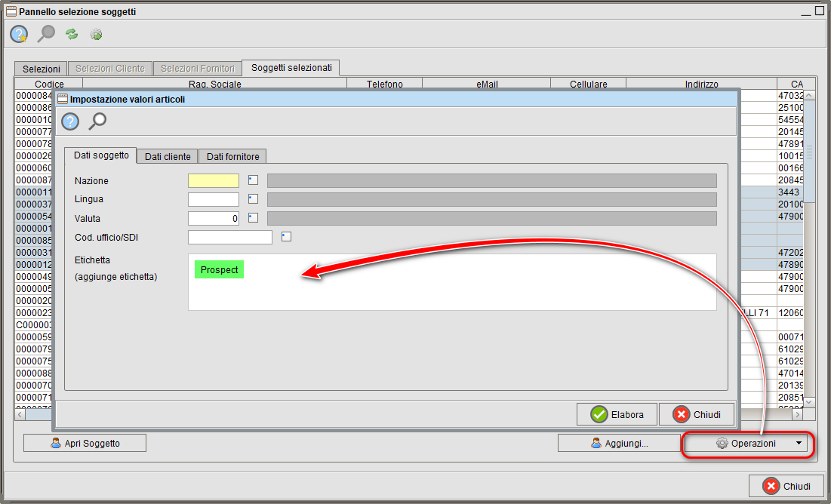Click the small box beside Cod. ufficio/SDI

coord(286,237)
